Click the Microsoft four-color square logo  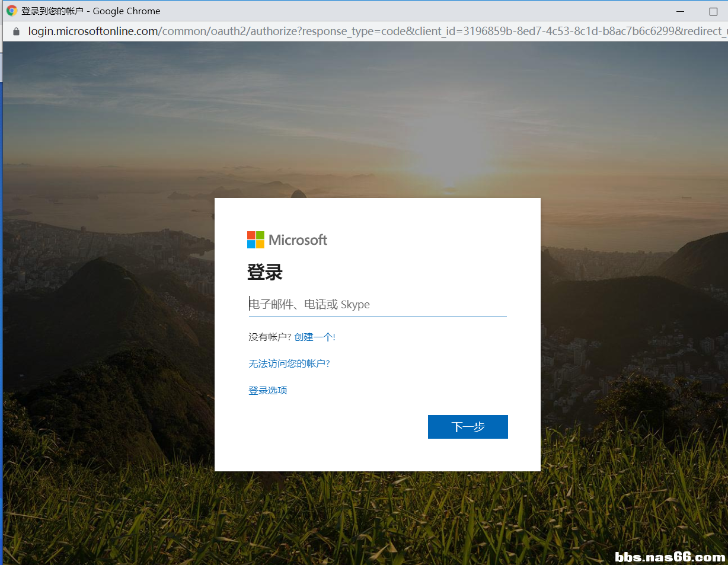[x=256, y=240]
